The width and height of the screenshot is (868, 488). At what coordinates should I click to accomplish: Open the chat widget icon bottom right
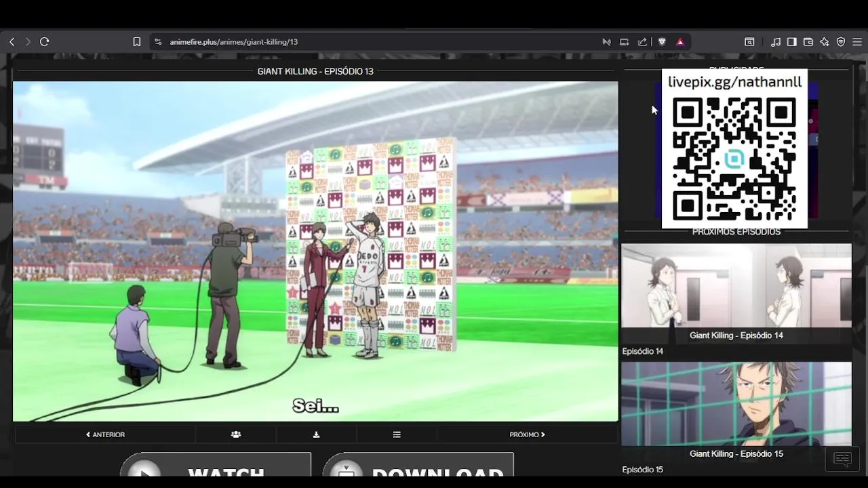[842, 460]
